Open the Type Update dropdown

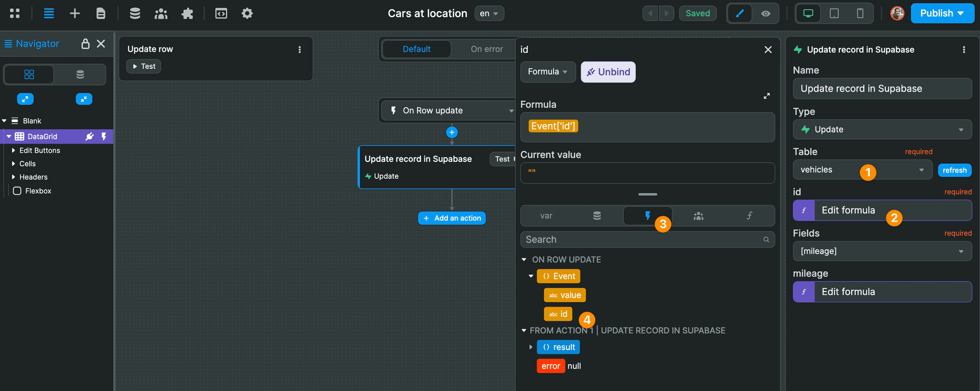coord(882,130)
